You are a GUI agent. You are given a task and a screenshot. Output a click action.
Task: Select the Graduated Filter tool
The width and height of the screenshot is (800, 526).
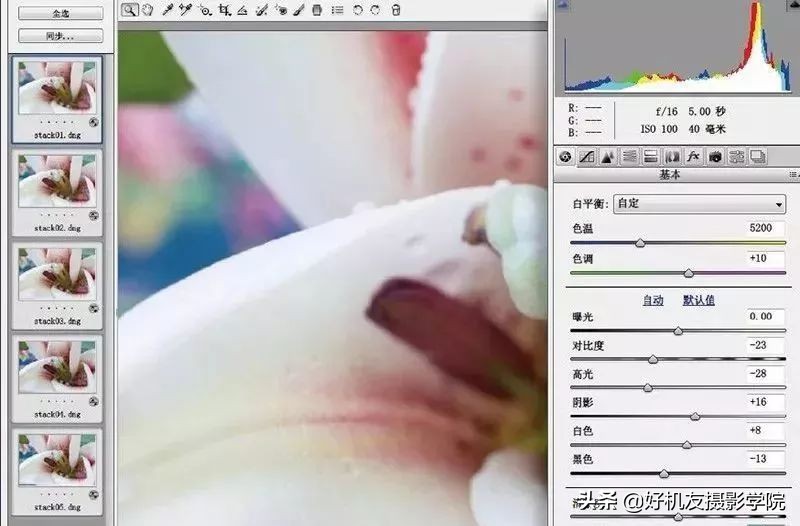317,10
